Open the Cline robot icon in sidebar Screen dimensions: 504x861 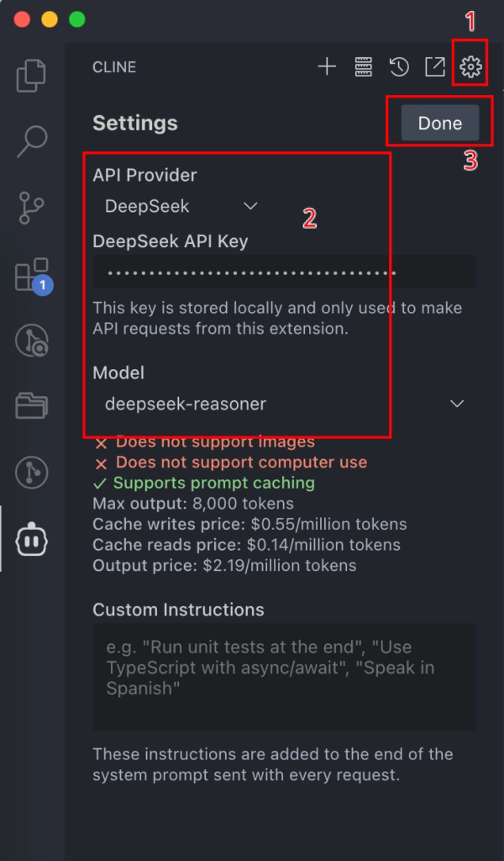point(32,539)
